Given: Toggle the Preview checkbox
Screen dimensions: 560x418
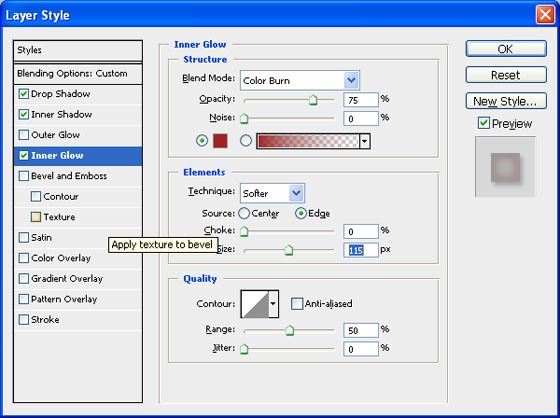Looking at the screenshot, I should click(x=483, y=123).
